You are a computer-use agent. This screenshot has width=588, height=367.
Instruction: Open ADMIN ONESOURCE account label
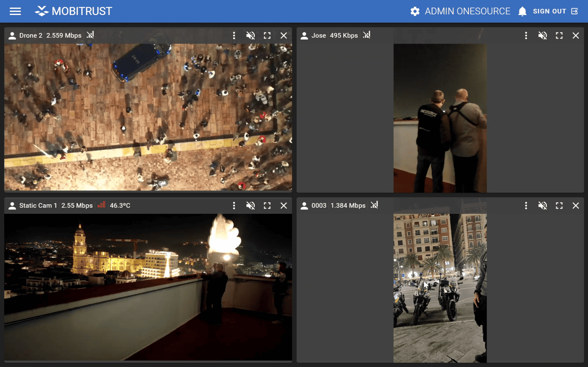(467, 11)
